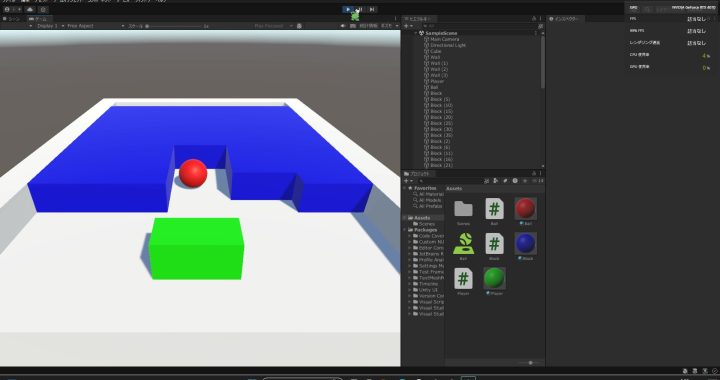Collapse the SampleScene tree node
The width and height of the screenshot is (720, 380).
416,33
